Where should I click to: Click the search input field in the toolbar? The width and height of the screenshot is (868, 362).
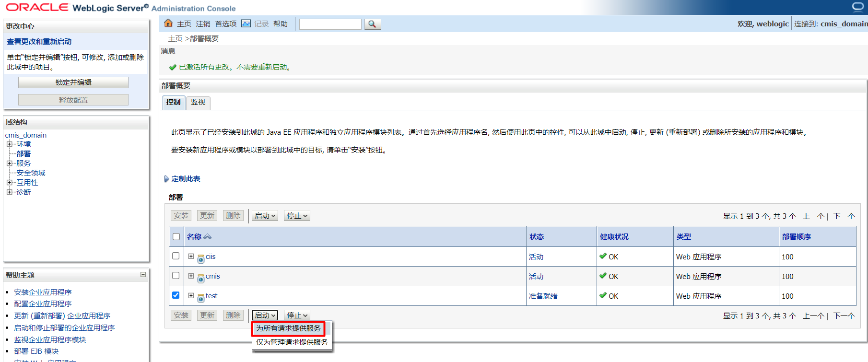[330, 24]
